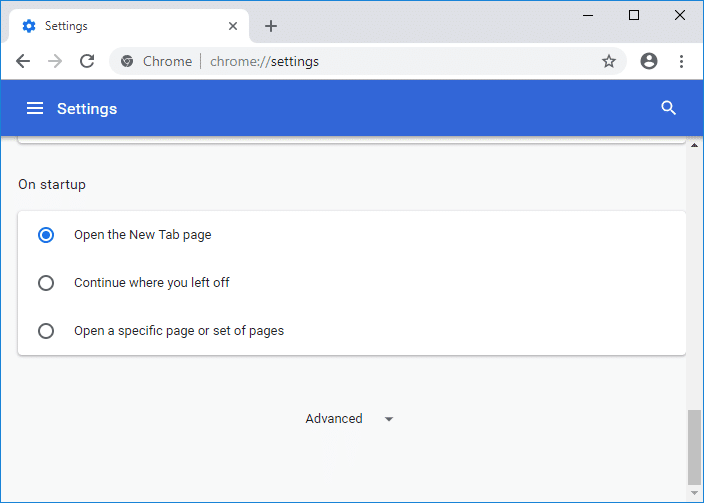Expand the Advanced settings section
The width and height of the screenshot is (704, 503).
click(x=334, y=419)
